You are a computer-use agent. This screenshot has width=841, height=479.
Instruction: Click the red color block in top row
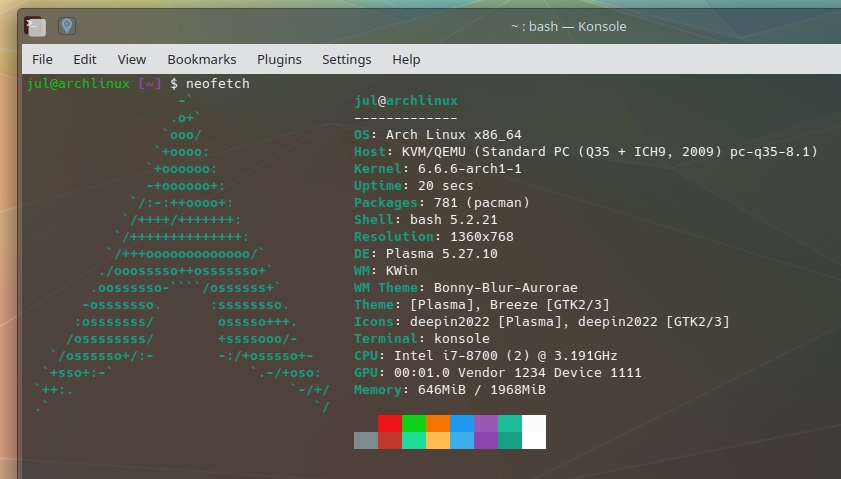click(x=390, y=423)
